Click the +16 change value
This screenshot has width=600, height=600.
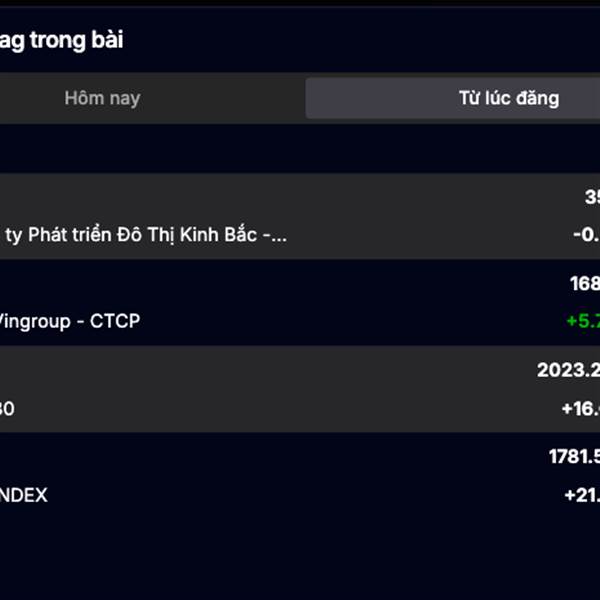(x=580, y=408)
